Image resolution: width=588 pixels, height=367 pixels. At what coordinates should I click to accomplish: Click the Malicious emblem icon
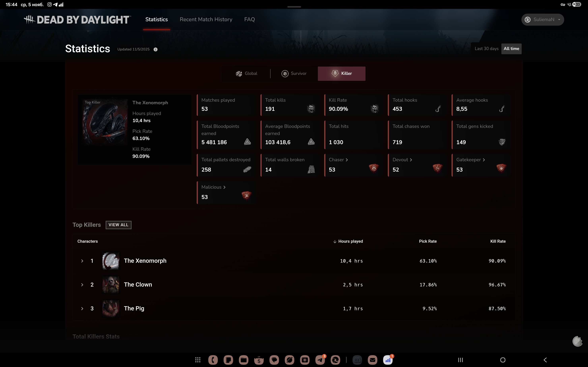point(246,195)
